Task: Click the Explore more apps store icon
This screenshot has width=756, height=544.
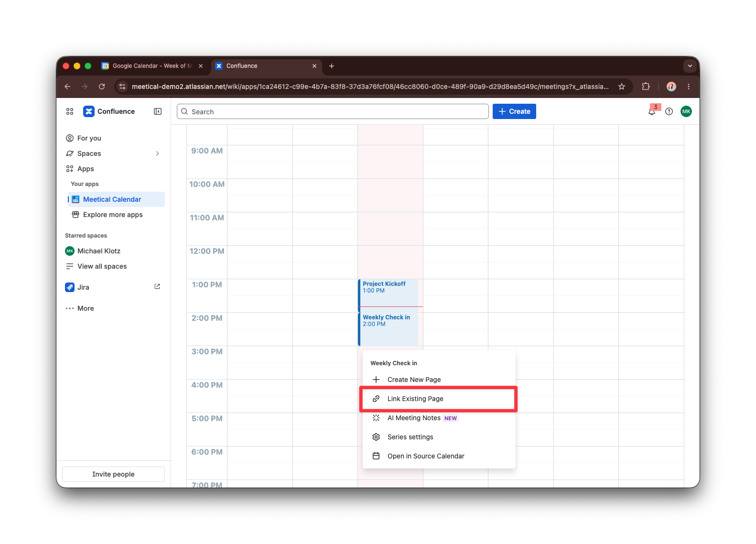Action: click(76, 215)
